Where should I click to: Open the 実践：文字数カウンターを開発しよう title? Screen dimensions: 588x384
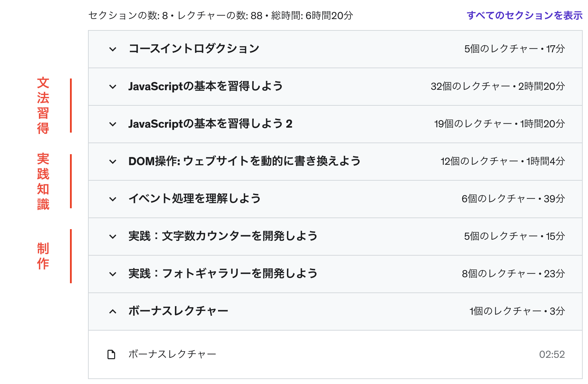pyautogui.click(x=223, y=236)
